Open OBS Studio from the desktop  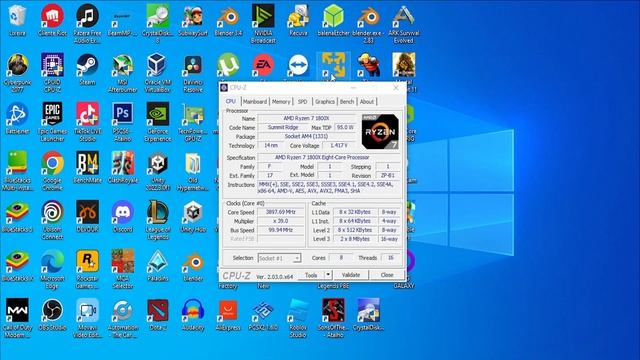[52, 314]
